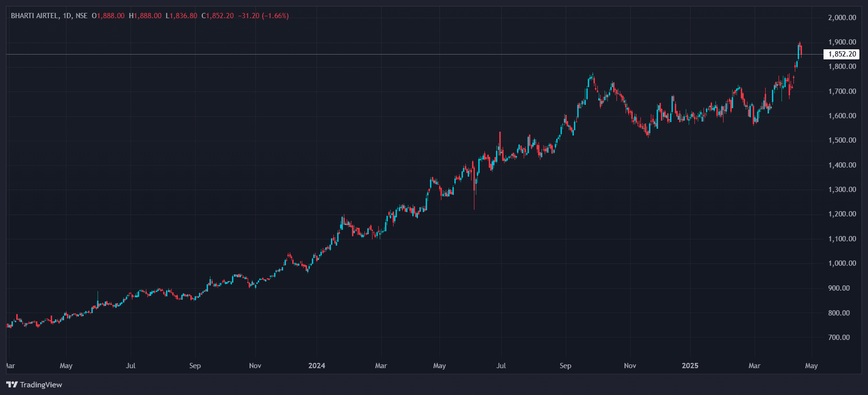Click the Nov label before 2024
868x395 pixels.
coord(255,366)
